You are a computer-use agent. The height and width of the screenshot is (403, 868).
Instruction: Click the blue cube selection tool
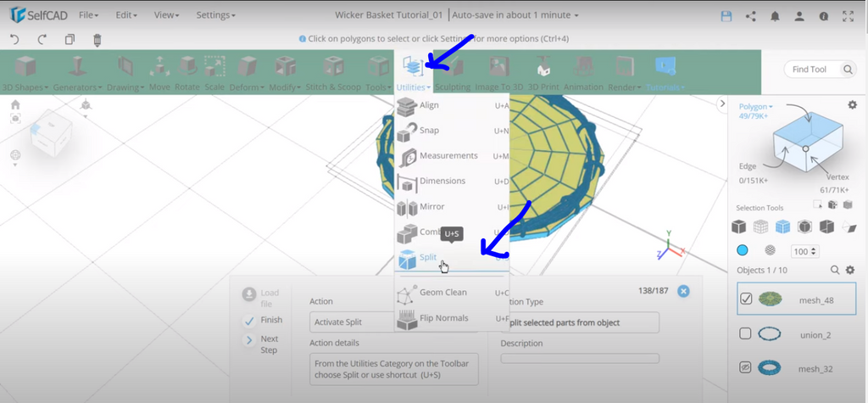(782, 227)
